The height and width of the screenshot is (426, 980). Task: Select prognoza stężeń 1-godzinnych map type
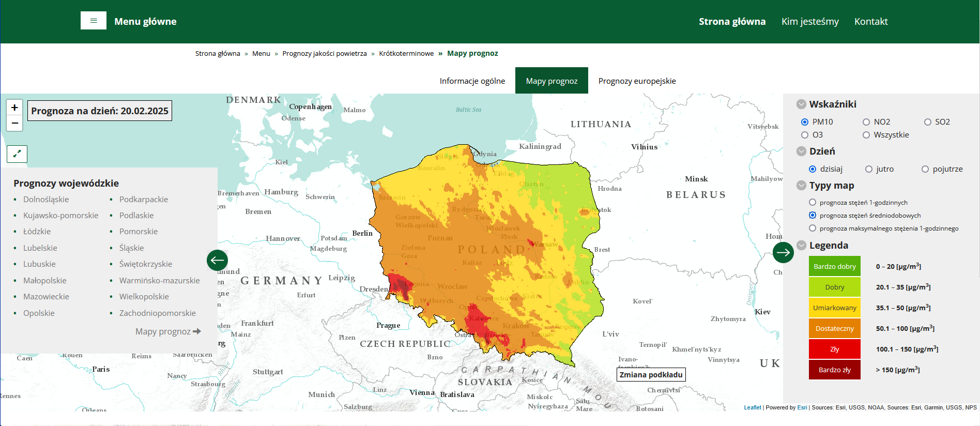point(813,202)
